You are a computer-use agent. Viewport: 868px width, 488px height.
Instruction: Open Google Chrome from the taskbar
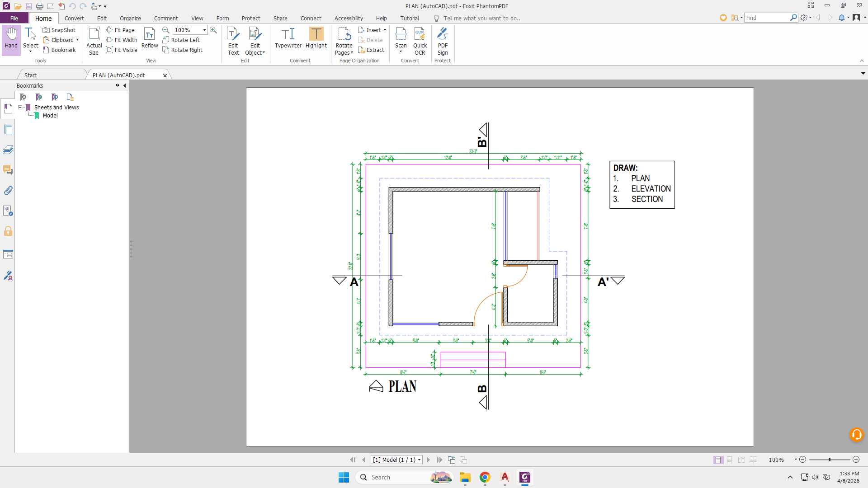(x=485, y=477)
